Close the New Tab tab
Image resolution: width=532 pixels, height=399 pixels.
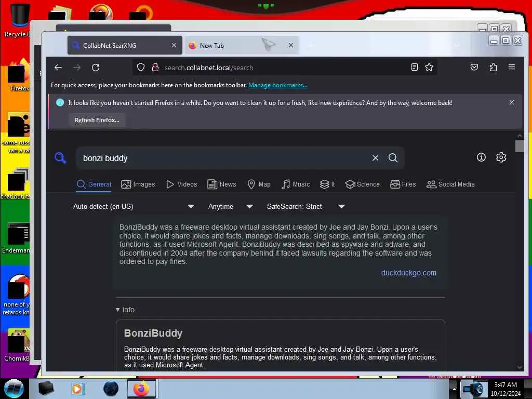(291, 45)
